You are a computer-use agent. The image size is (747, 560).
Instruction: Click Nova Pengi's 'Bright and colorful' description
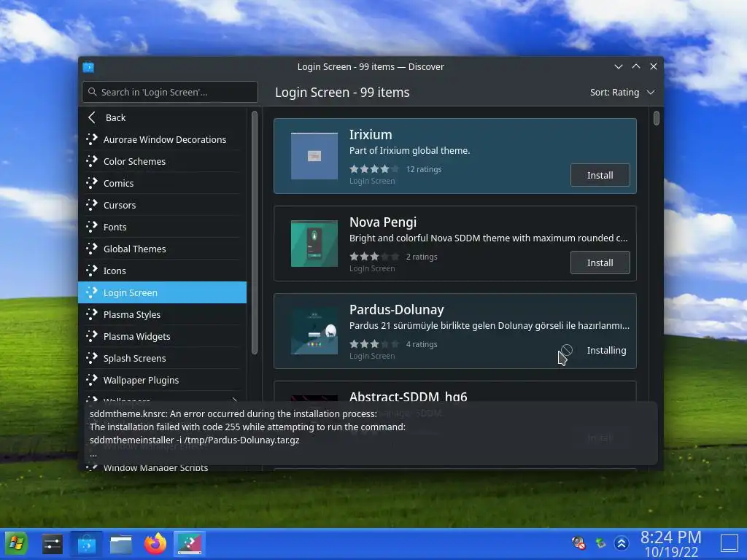coord(488,238)
